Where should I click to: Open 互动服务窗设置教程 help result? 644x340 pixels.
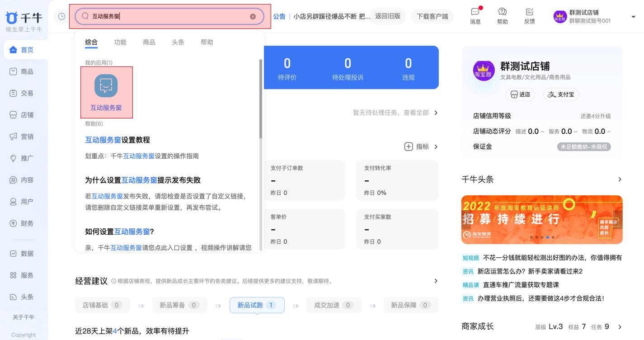(118, 140)
